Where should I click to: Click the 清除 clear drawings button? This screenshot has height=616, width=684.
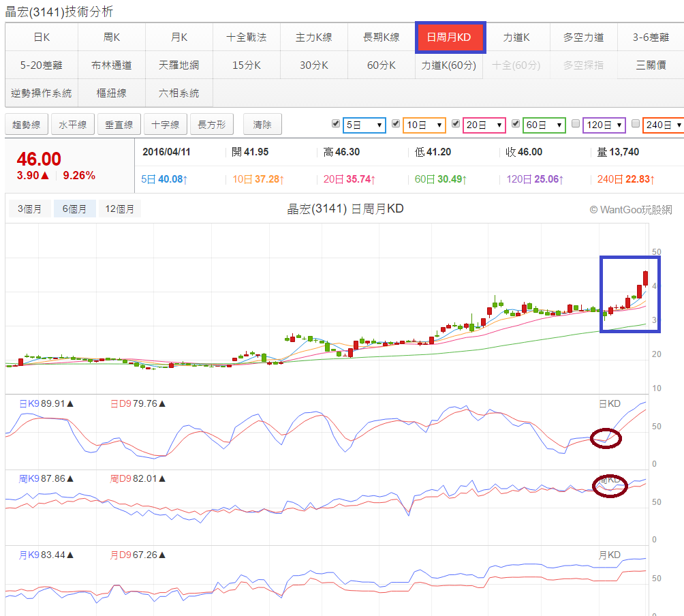(262, 125)
